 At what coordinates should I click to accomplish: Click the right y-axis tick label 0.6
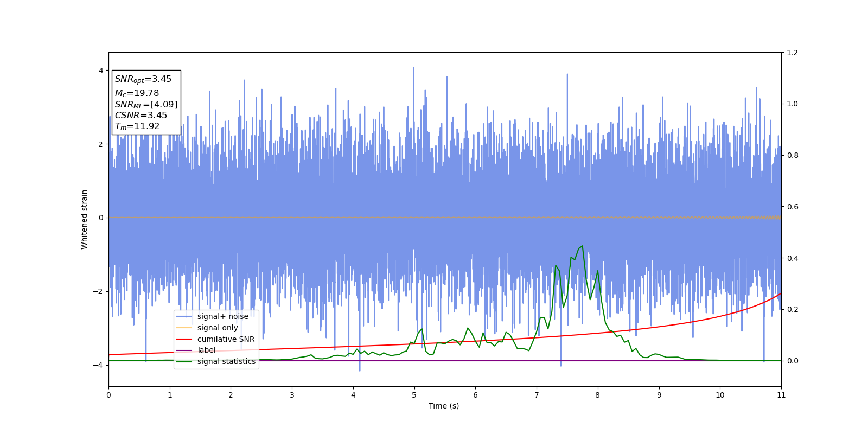(x=793, y=207)
